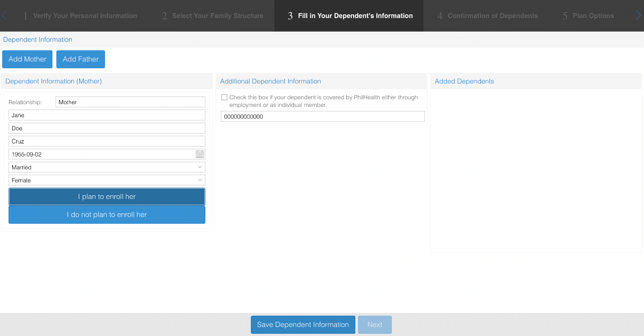Open the birthdate calendar picker icon
The width and height of the screenshot is (644, 336).
pyautogui.click(x=200, y=154)
